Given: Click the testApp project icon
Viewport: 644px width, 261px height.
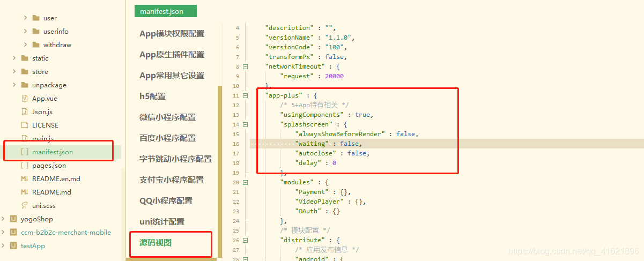Looking at the screenshot, I should [x=14, y=245].
